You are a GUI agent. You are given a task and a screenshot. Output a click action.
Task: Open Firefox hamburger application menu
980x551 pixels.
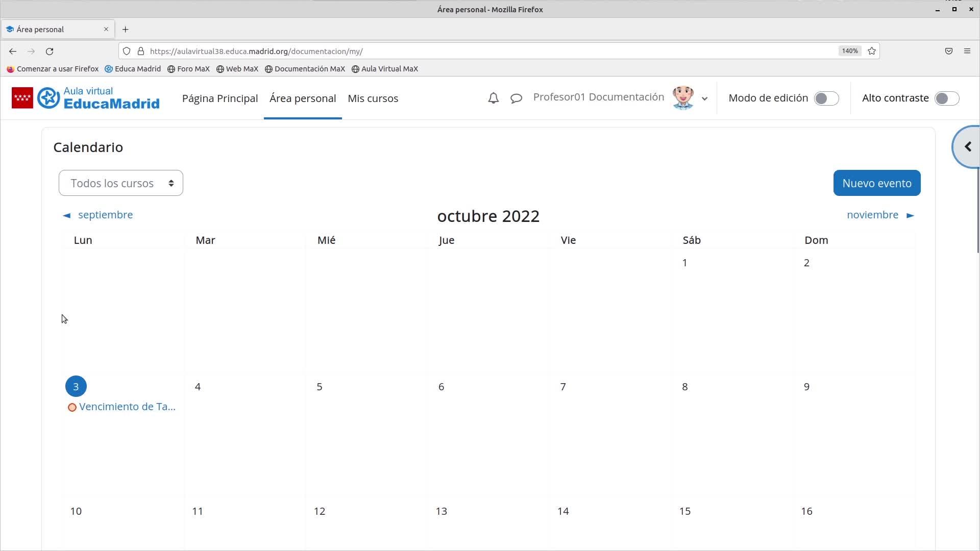point(967,51)
